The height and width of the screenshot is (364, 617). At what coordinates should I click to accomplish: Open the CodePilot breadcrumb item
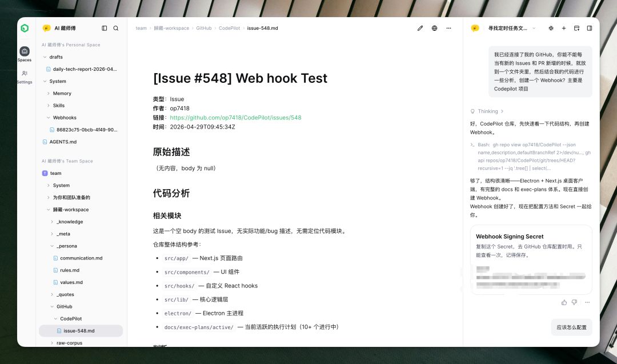(229, 28)
